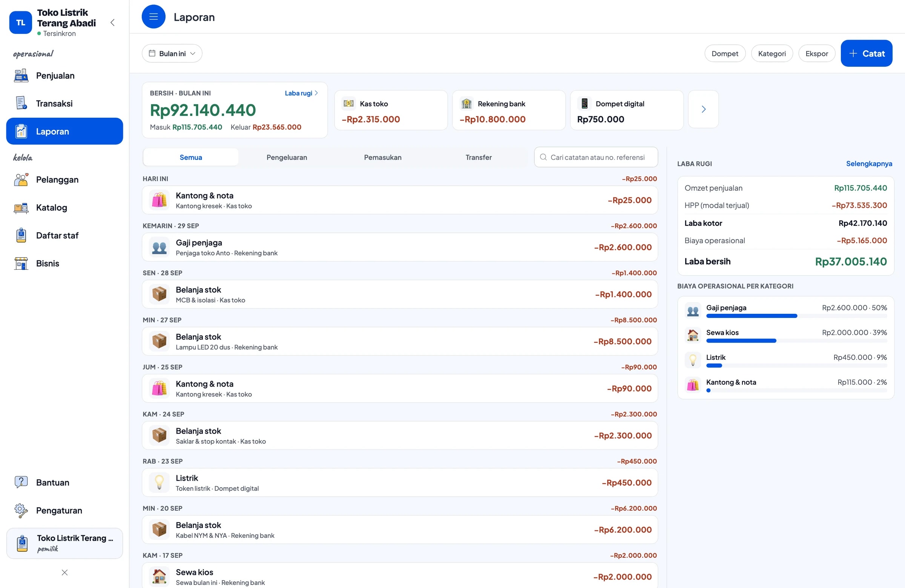Open Bisnis from the sidebar
905x588 pixels.
(x=64, y=263)
